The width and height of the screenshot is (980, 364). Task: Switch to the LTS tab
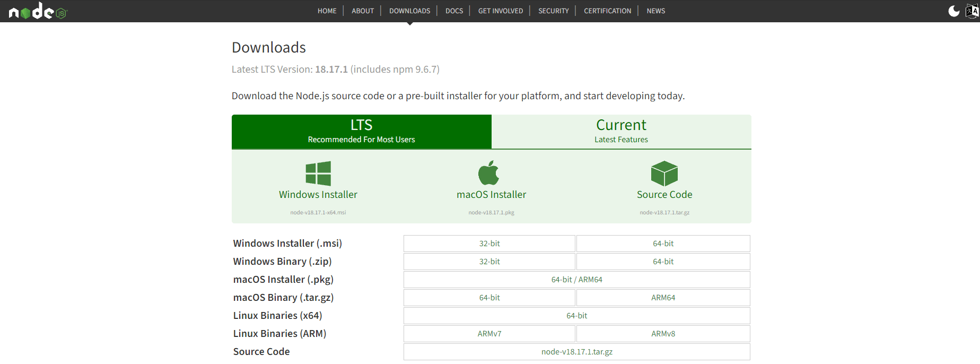point(362,132)
